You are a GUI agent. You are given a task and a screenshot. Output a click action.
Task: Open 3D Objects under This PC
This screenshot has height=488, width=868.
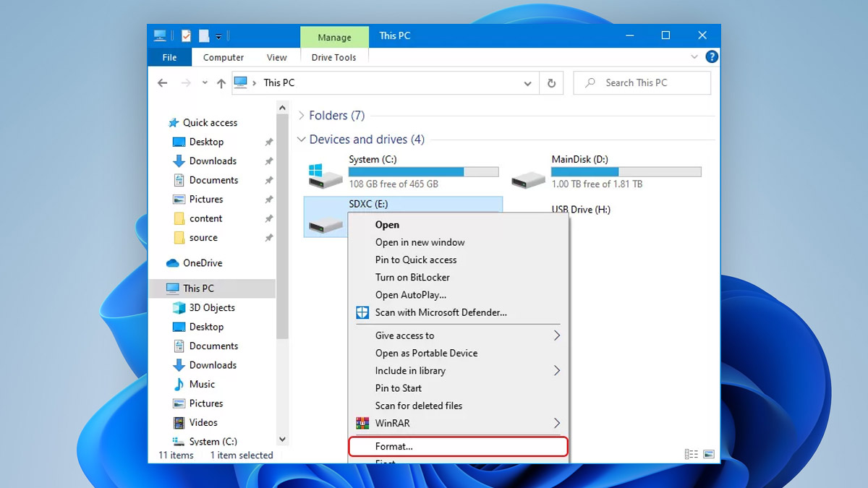coord(212,308)
